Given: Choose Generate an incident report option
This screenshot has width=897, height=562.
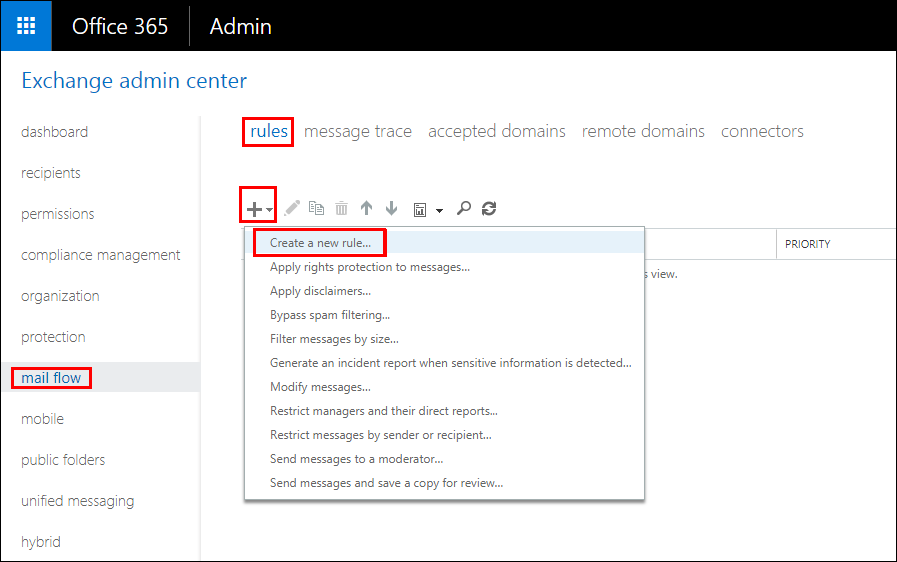Looking at the screenshot, I should pyautogui.click(x=444, y=363).
